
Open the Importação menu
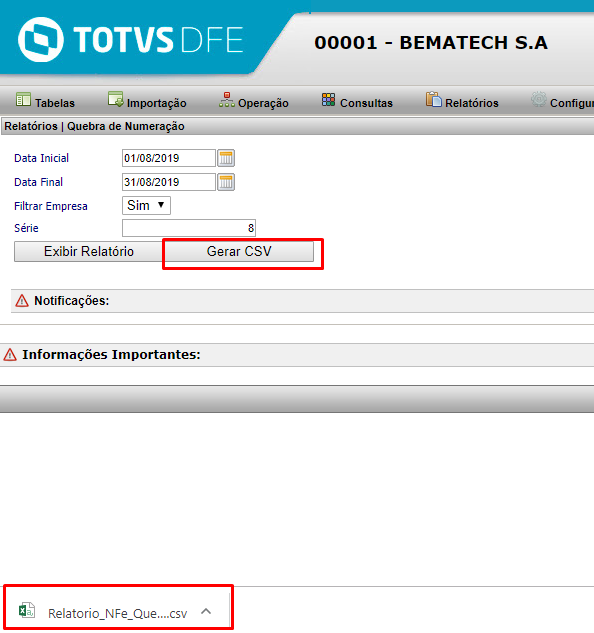pos(147,100)
